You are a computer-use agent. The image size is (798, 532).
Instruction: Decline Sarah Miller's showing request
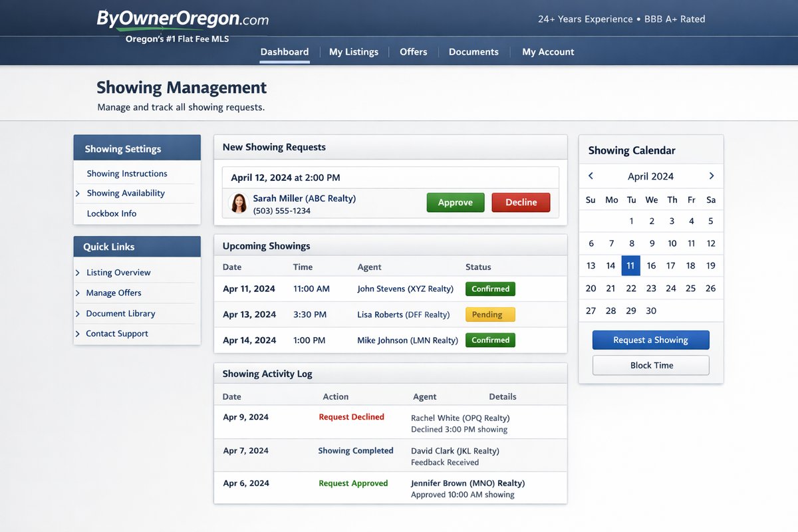(x=521, y=202)
